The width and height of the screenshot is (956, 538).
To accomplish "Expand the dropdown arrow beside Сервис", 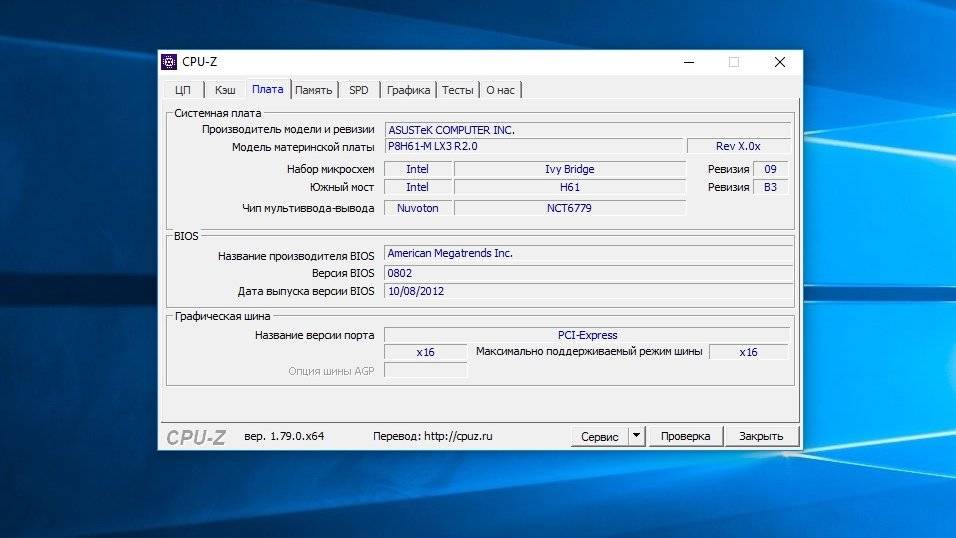I will click(636, 437).
